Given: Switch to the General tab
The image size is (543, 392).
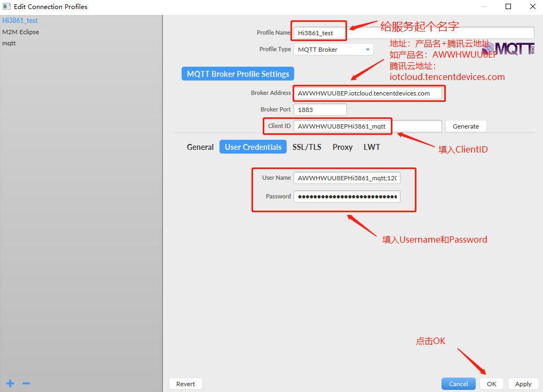Looking at the screenshot, I should click(200, 147).
